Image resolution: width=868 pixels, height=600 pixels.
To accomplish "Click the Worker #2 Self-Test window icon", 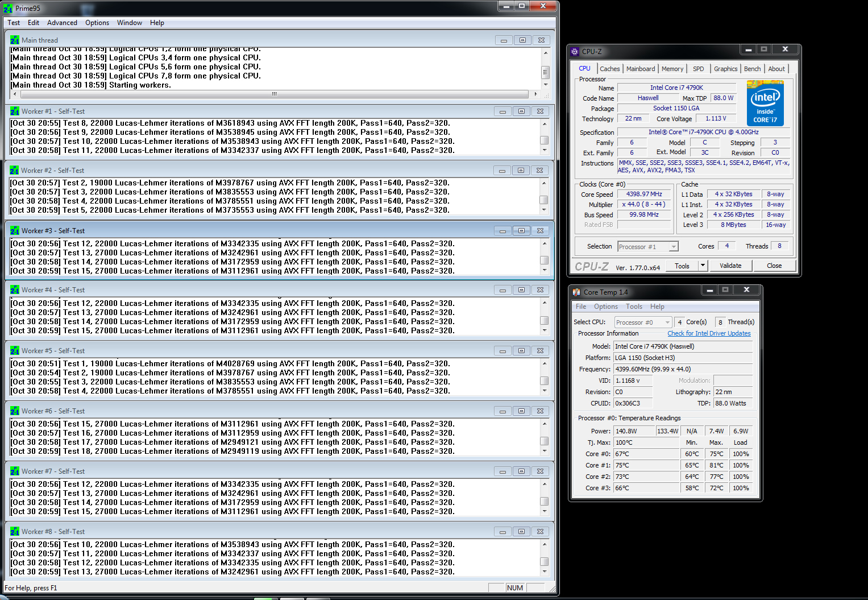I will pos(14,171).
